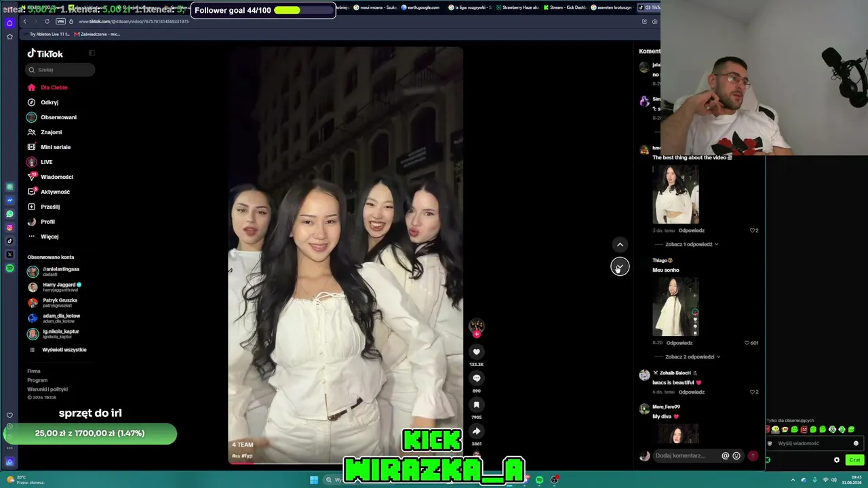868x488 pixels.
Task: Open the Znajomi friends page
Action: tap(44, 132)
